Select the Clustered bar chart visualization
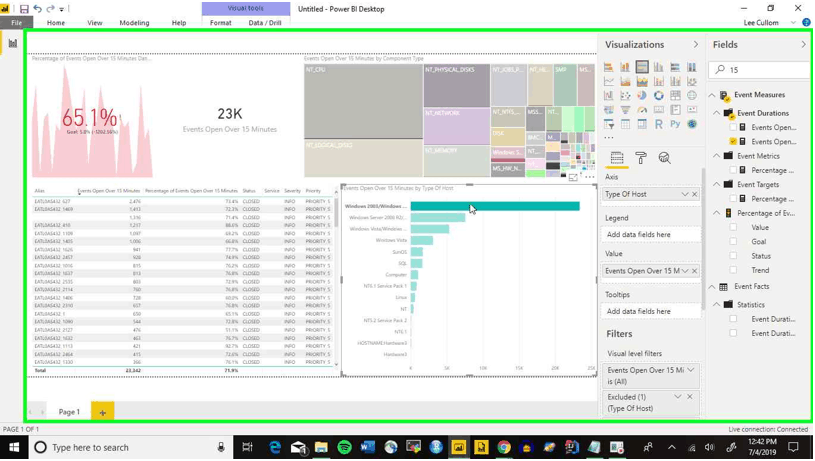 642,67
